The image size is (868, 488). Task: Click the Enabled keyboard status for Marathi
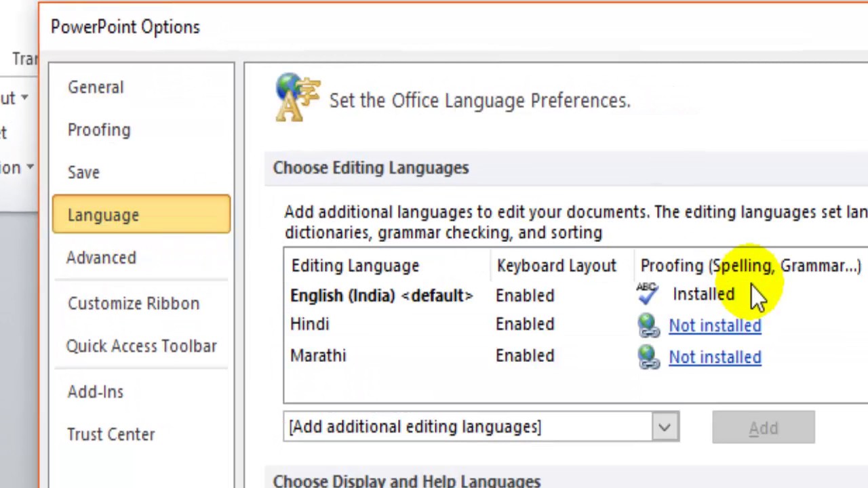pos(525,356)
